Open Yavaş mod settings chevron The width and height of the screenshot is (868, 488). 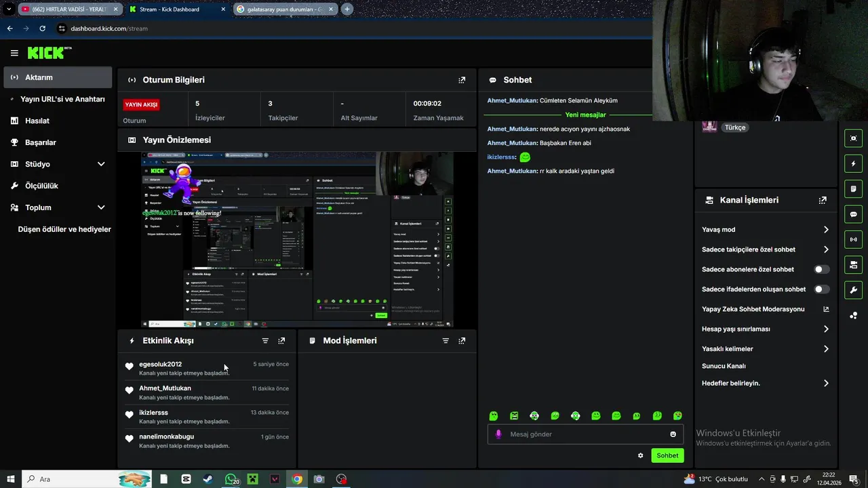click(x=826, y=230)
